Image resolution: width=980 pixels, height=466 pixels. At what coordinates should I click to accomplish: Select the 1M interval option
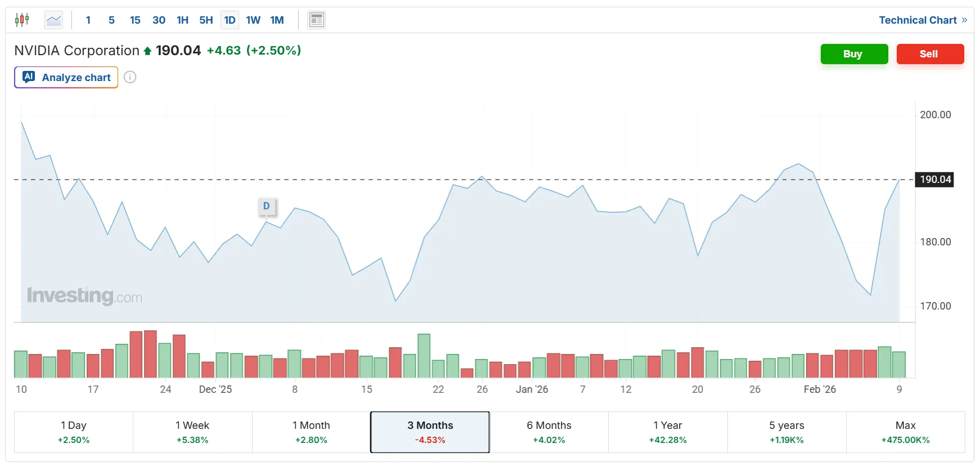click(277, 20)
